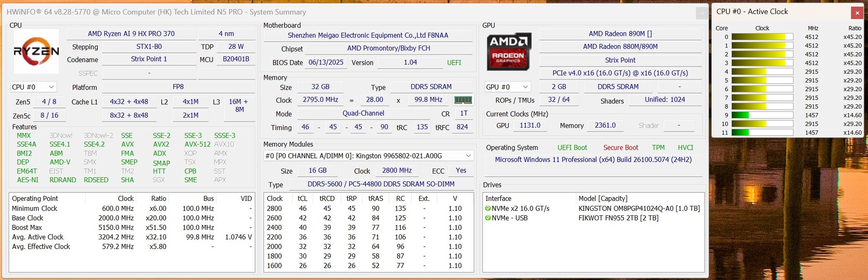Click the AMD Ryzen AI 9 HX PRO 370 field

tap(131, 34)
